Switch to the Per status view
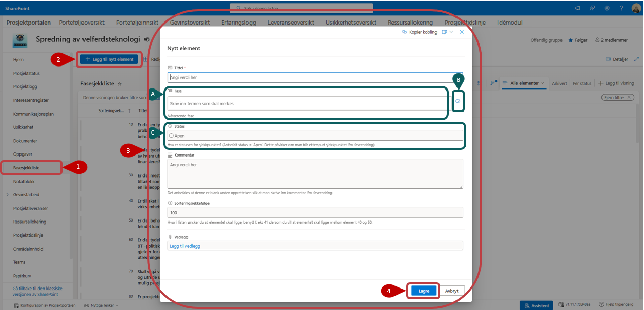The image size is (644, 310). [x=581, y=83]
